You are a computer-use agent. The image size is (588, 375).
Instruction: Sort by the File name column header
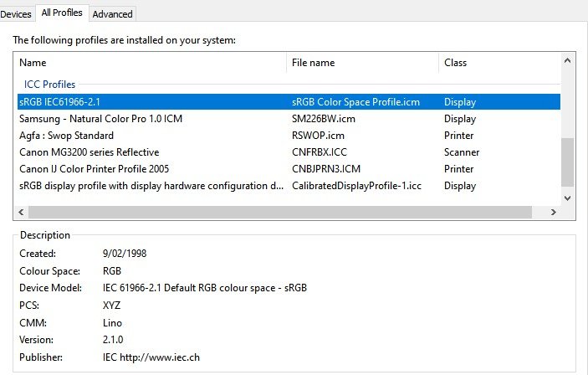(363, 63)
